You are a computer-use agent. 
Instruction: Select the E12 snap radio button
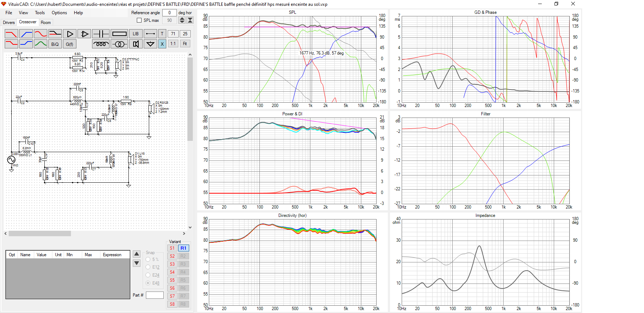(x=148, y=267)
